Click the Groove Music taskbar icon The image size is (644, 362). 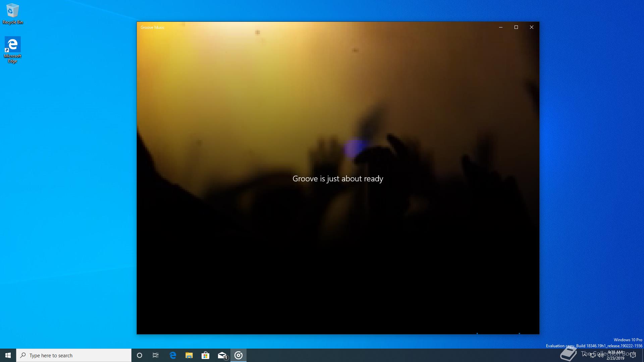[x=238, y=355]
